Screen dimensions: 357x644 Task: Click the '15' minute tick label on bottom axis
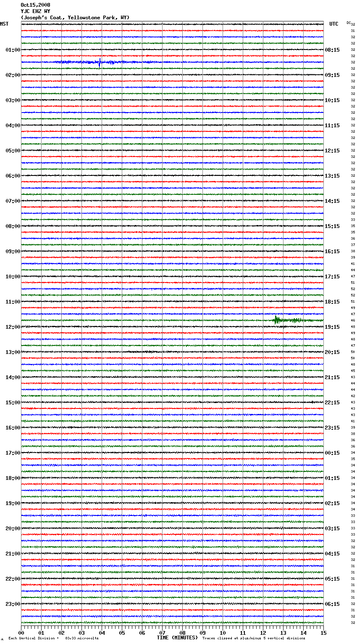point(323,633)
